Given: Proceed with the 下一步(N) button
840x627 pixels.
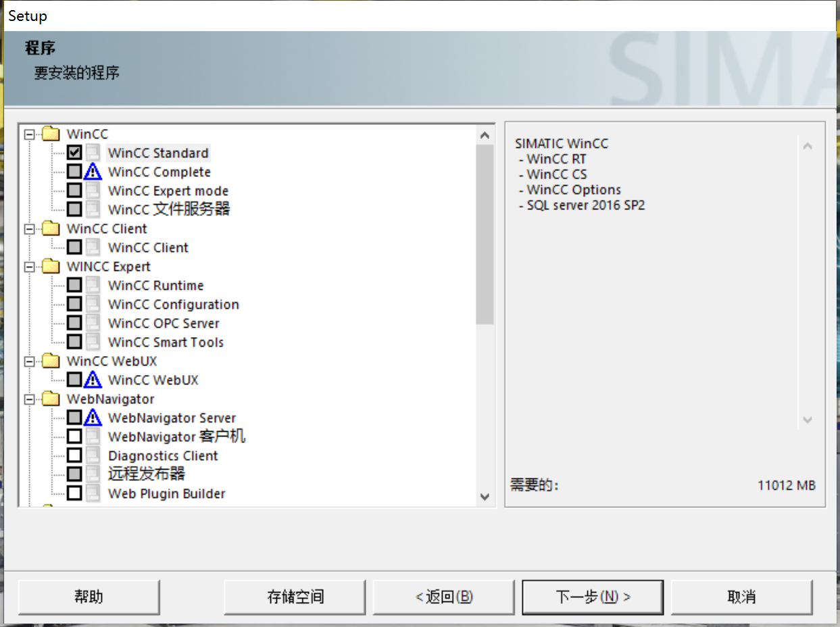Looking at the screenshot, I should click(593, 597).
